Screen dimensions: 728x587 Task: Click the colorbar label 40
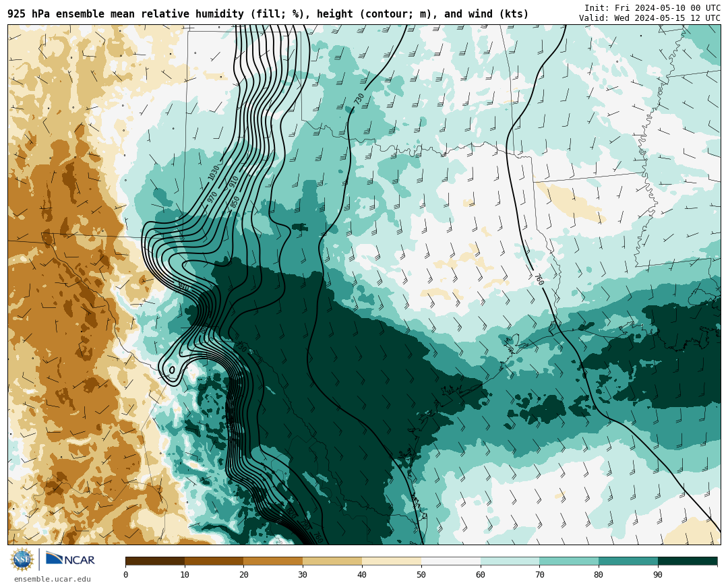tap(362, 575)
